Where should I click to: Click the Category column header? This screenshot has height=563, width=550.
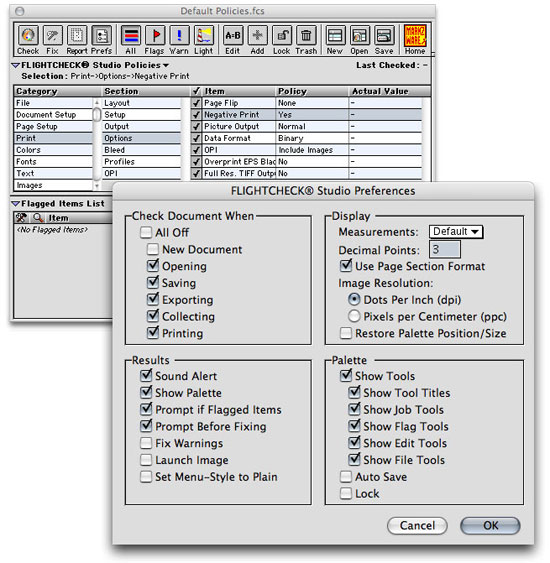pos(57,91)
